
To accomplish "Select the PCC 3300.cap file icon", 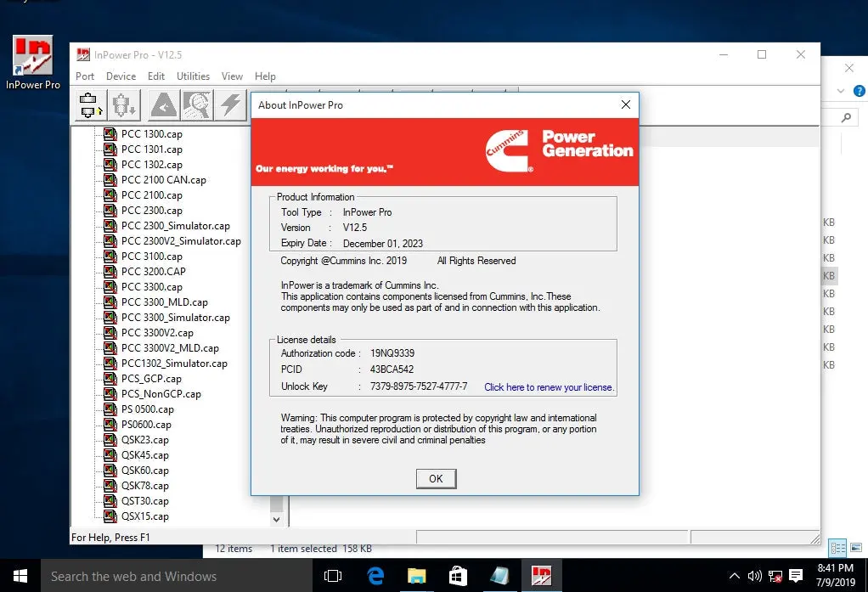I will [110, 287].
